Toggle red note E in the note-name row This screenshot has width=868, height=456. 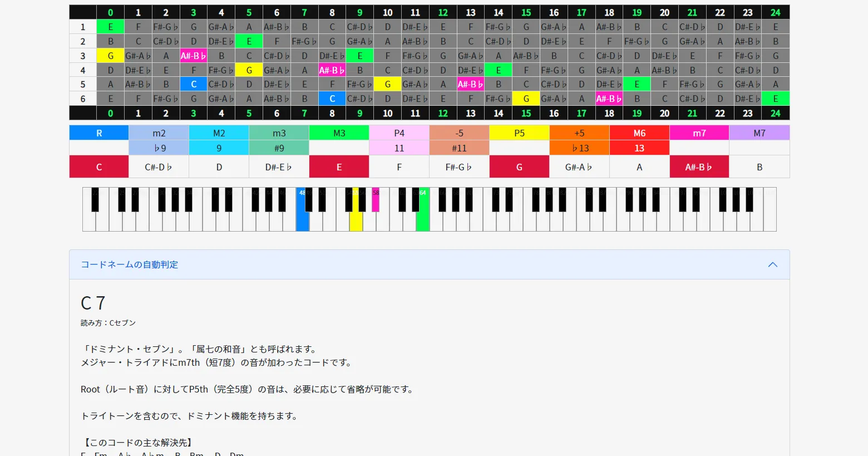[339, 167]
